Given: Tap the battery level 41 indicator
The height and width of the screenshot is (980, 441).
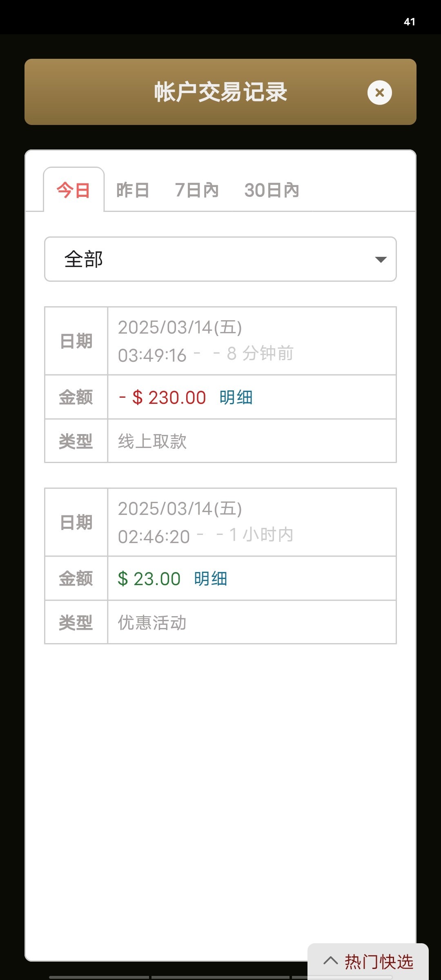Looking at the screenshot, I should (409, 22).
